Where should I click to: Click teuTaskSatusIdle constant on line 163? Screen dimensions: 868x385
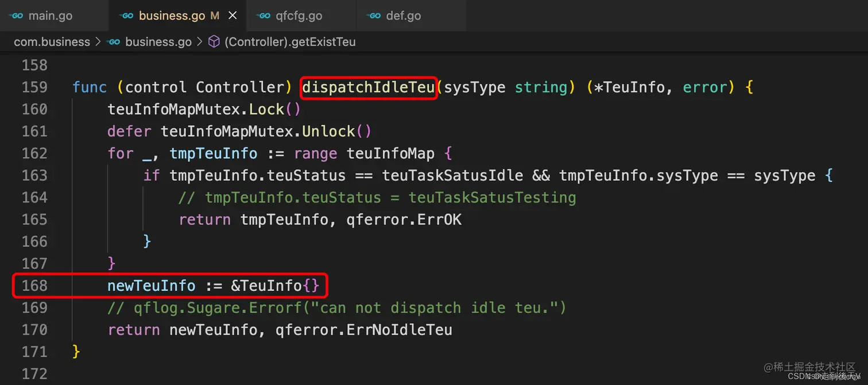[x=453, y=176]
